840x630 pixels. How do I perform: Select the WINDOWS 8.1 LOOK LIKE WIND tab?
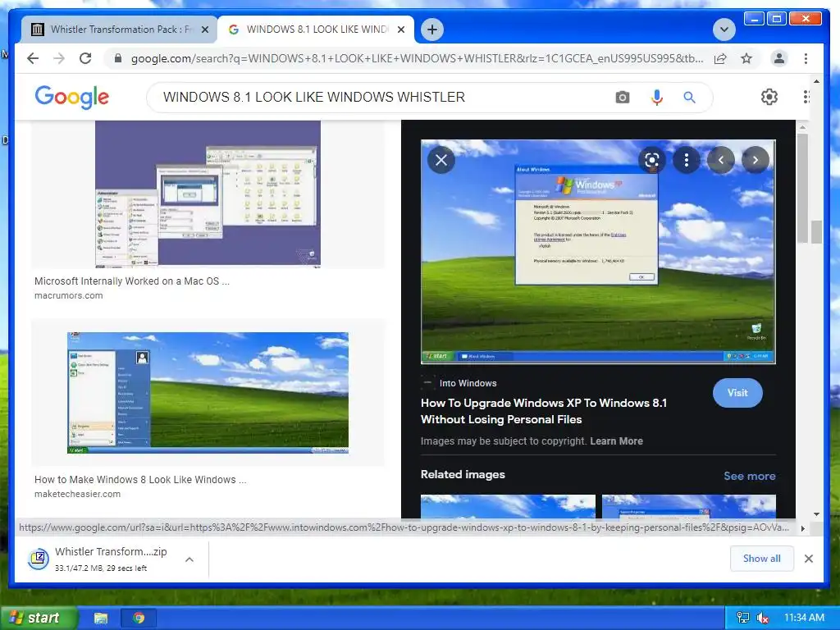[316, 30]
